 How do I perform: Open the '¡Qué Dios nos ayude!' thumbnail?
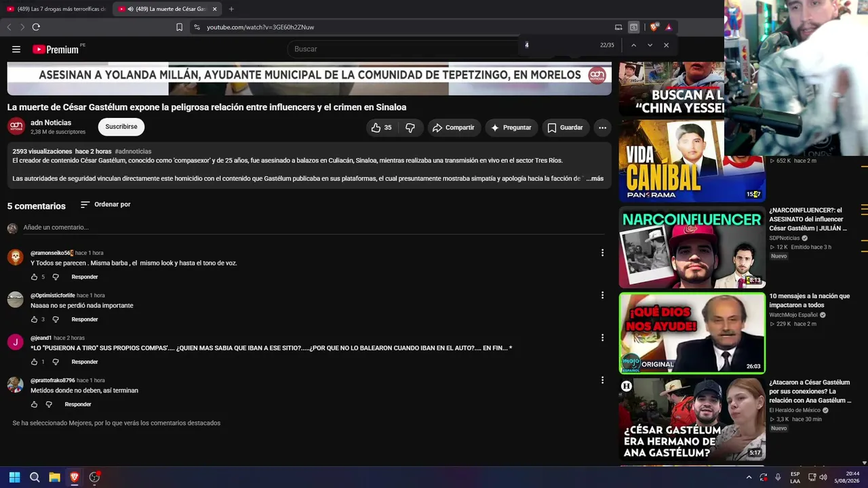click(692, 333)
